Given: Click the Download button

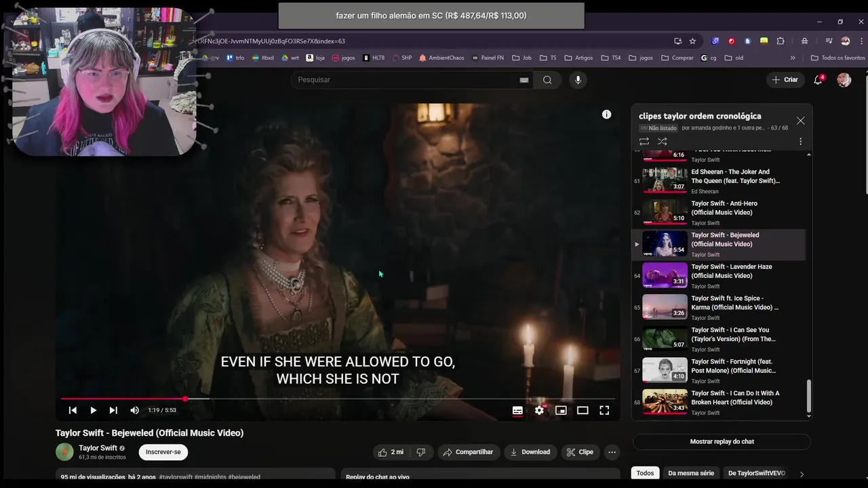Looking at the screenshot, I should click(x=530, y=452).
